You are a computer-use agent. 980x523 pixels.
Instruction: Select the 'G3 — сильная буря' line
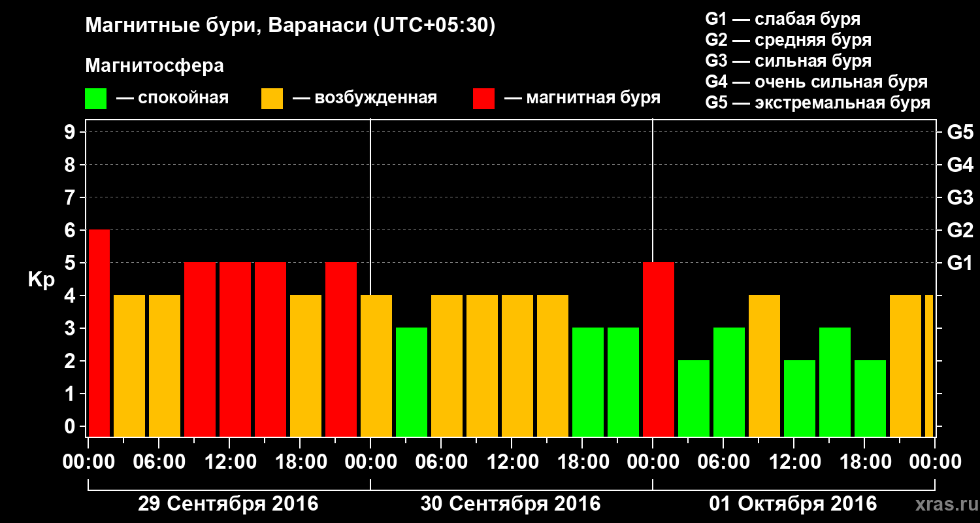(789, 61)
